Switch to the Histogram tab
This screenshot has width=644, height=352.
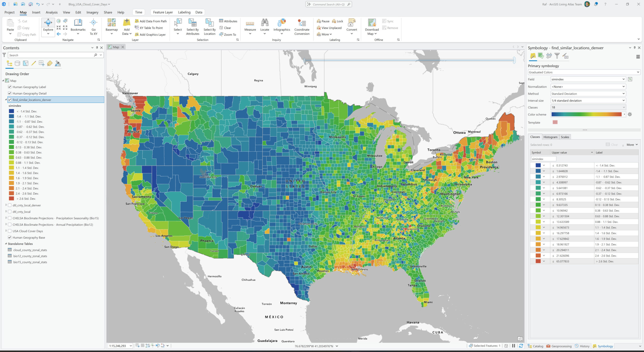(x=550, y=137)
